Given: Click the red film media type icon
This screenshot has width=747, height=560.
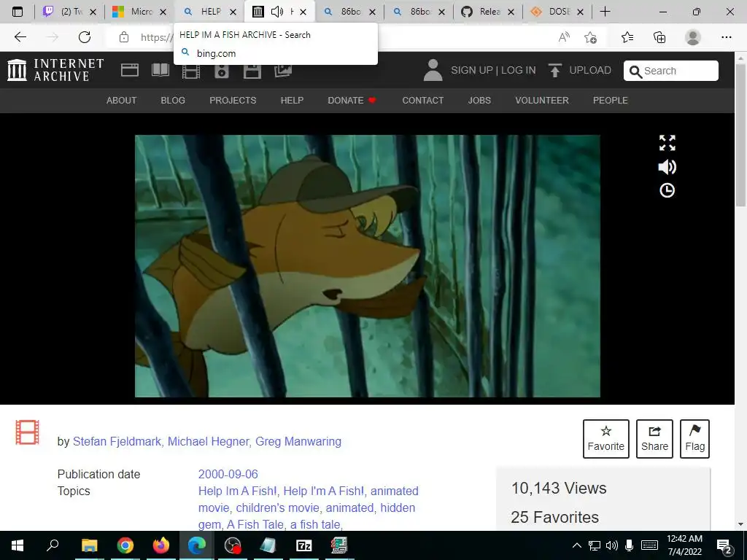Looking at the screenshot, I should [x=27, y=432].
